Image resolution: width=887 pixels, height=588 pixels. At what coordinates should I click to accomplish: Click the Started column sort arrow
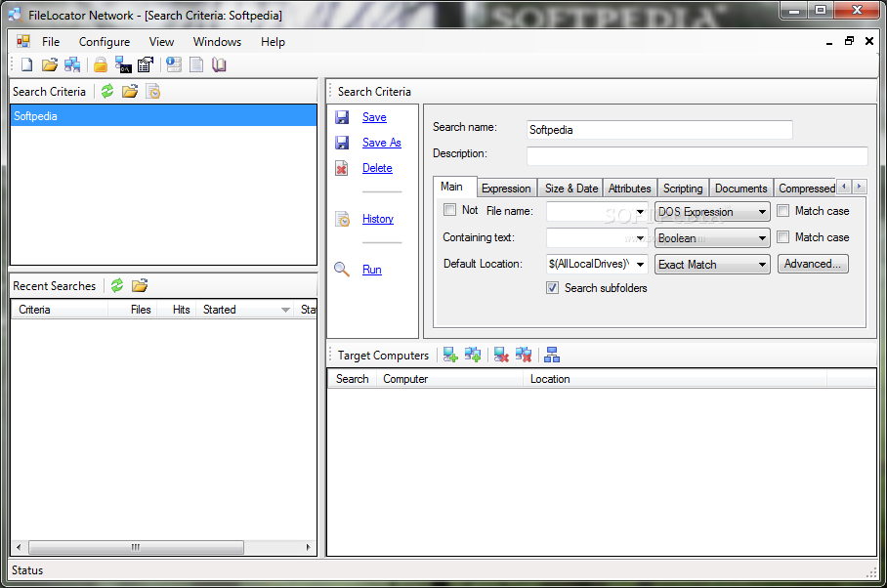285,310
